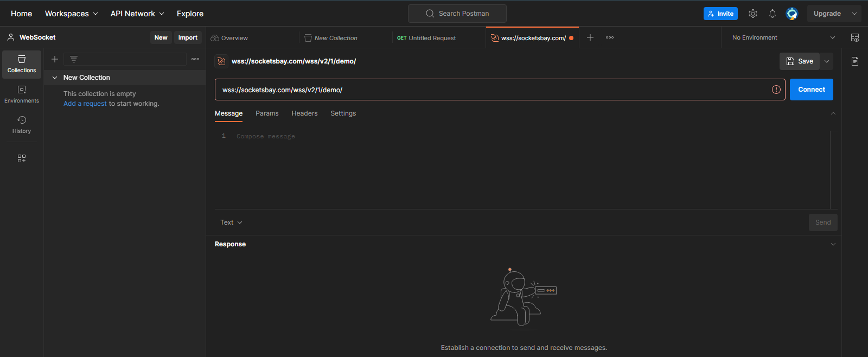
Task: Click the Import button
Action: click(188, 37)
